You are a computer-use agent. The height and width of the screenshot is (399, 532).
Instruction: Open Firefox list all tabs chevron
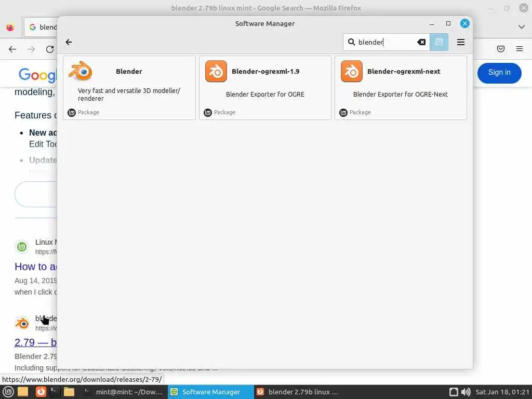(522, 27)
